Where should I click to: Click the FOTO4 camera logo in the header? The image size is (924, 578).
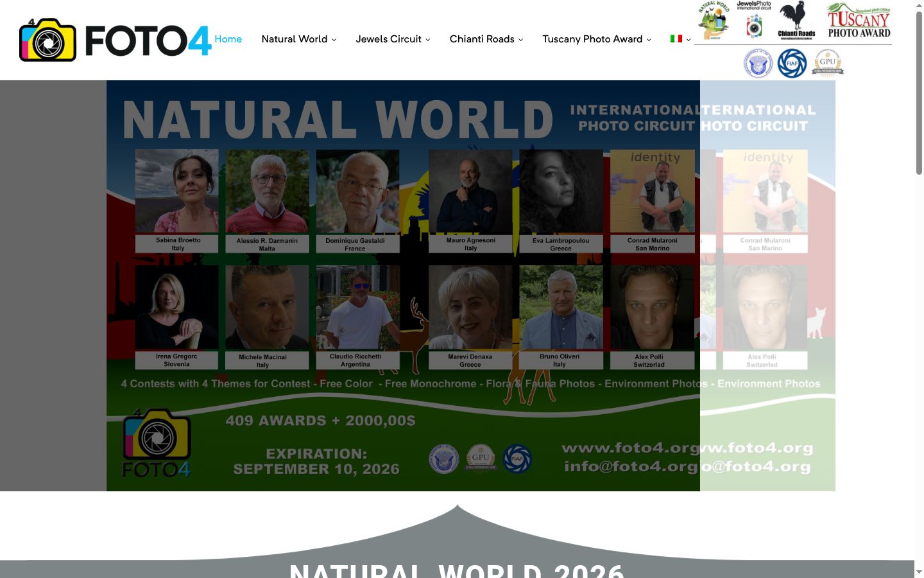click(x=116, y=40)
